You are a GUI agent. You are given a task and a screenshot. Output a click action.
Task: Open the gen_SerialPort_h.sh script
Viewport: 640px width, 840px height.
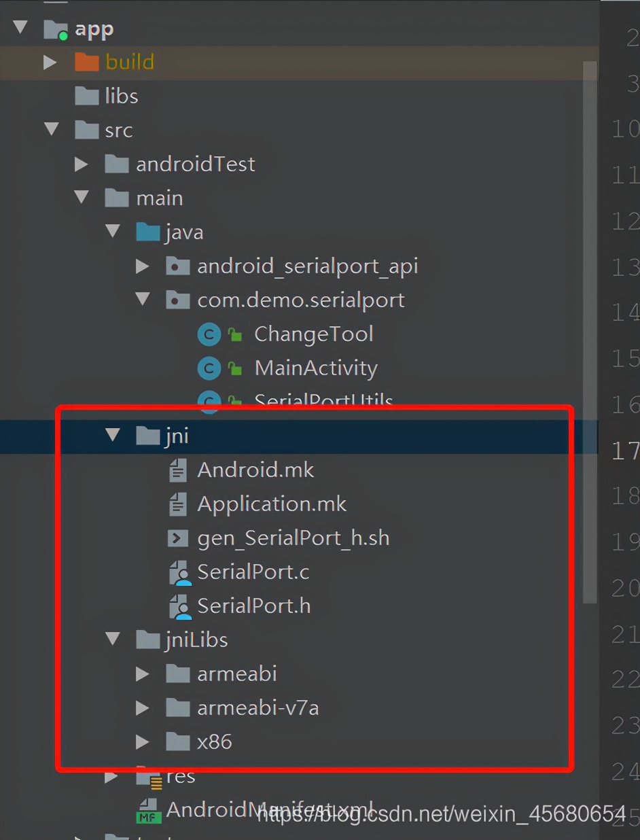[294, 538]
